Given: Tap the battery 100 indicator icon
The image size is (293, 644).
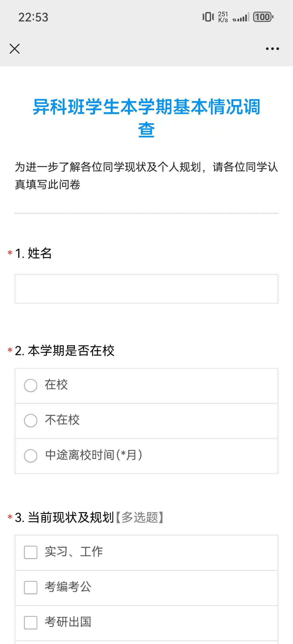Looking at the screenshot, I should 263,17.
